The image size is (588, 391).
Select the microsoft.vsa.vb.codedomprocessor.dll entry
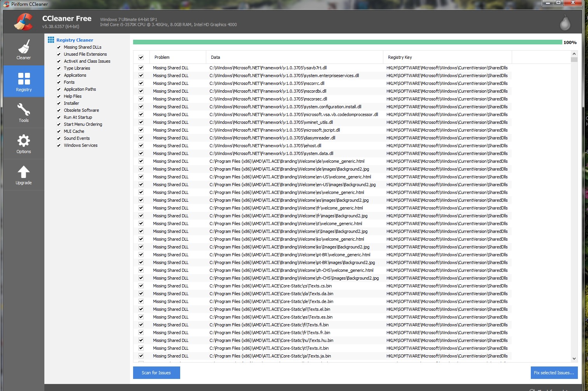[x=294, y=114]
